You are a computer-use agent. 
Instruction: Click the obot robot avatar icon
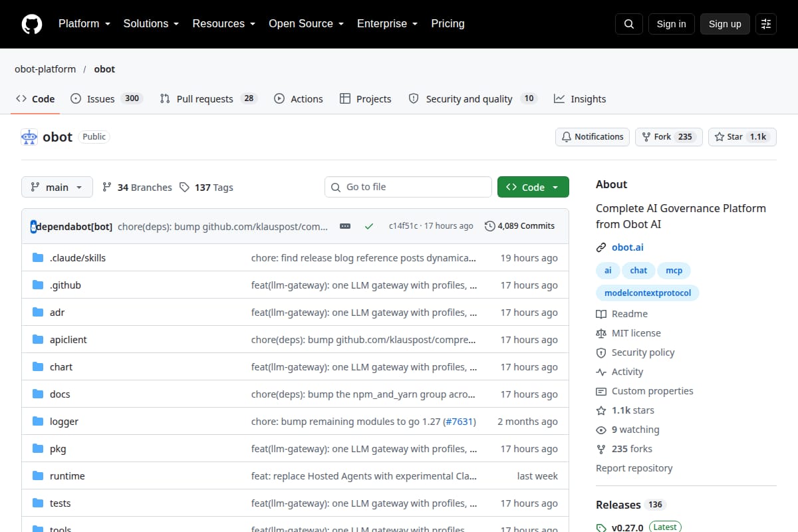point(29,137)
